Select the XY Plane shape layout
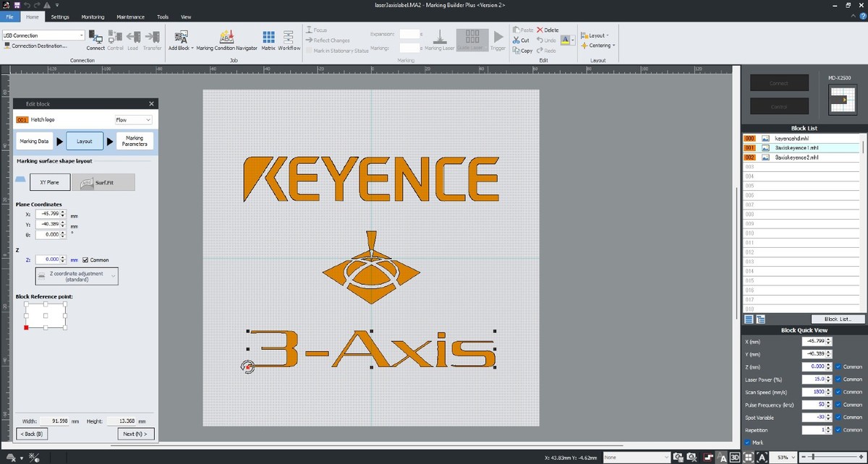Viewport: 868px width, 464px height. point(50,182)
